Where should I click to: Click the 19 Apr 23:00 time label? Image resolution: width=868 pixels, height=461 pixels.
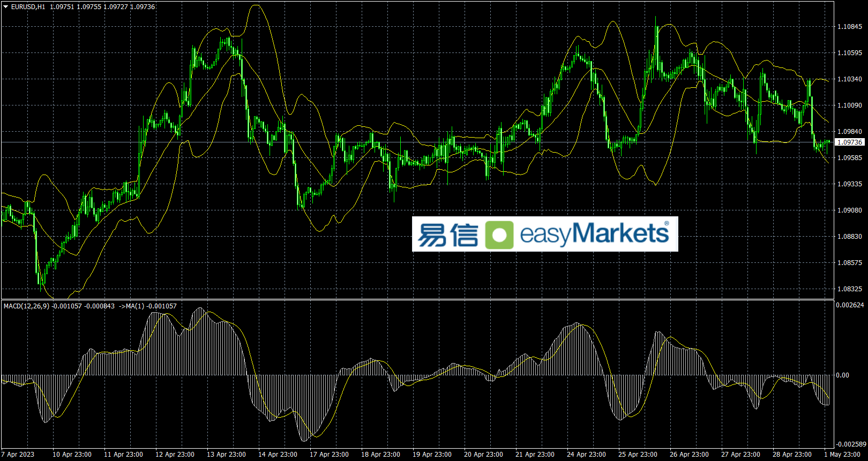pyautogui.click(x=432, y=455)
